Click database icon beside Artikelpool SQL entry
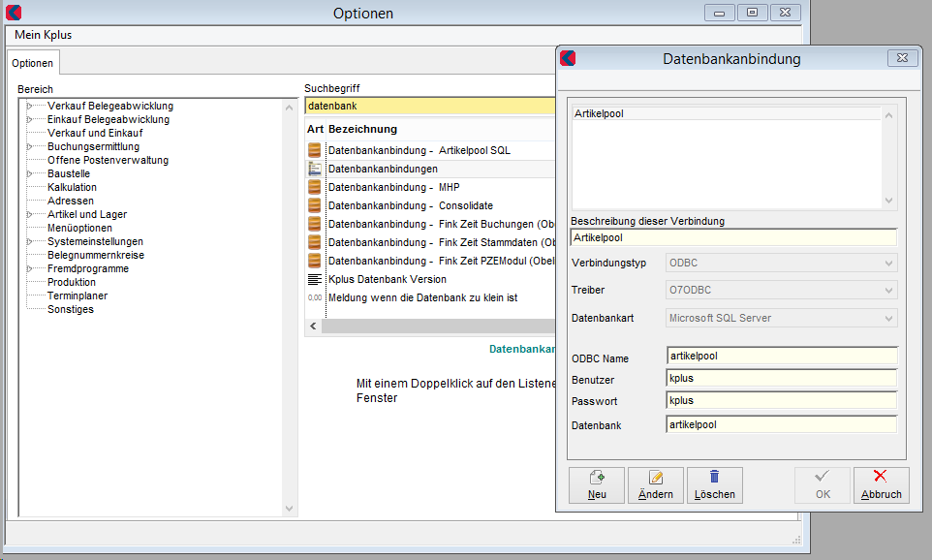This screenshot has height=560, width=932. pos(314,150)
